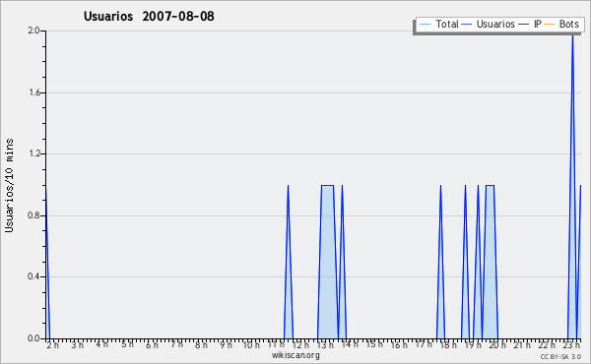The height and width of the screenshot is (364, 591).
Task: Click the y-axis label 'Usuarios/10 mins'
Action: [x=9, y=185]
